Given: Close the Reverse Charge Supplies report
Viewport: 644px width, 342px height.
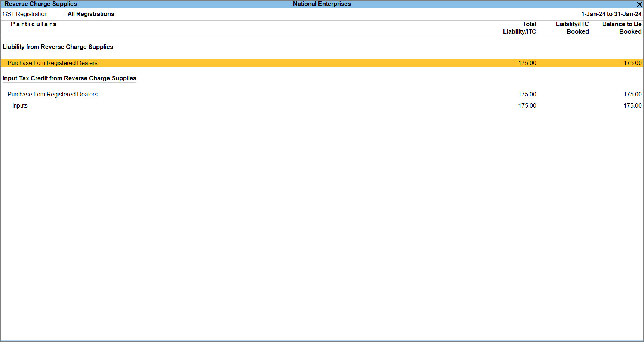Looking at the screenshot, I should [x=639, y=4].
